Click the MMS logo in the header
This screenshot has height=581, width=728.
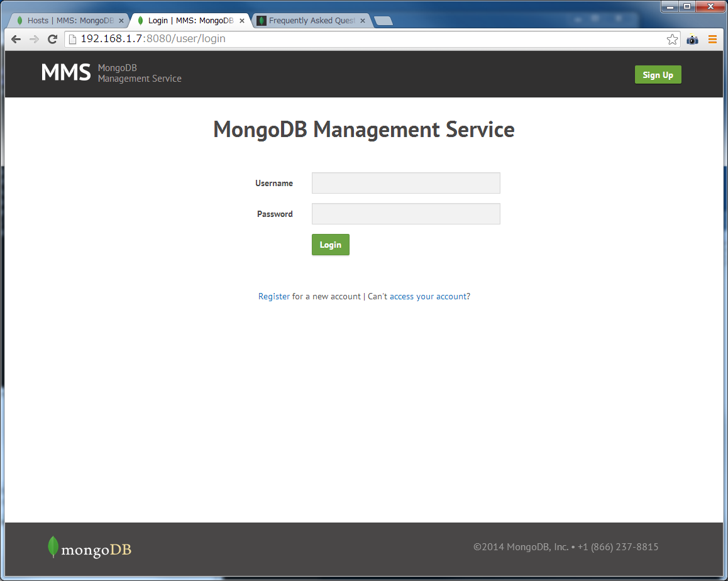pos(66,73)
